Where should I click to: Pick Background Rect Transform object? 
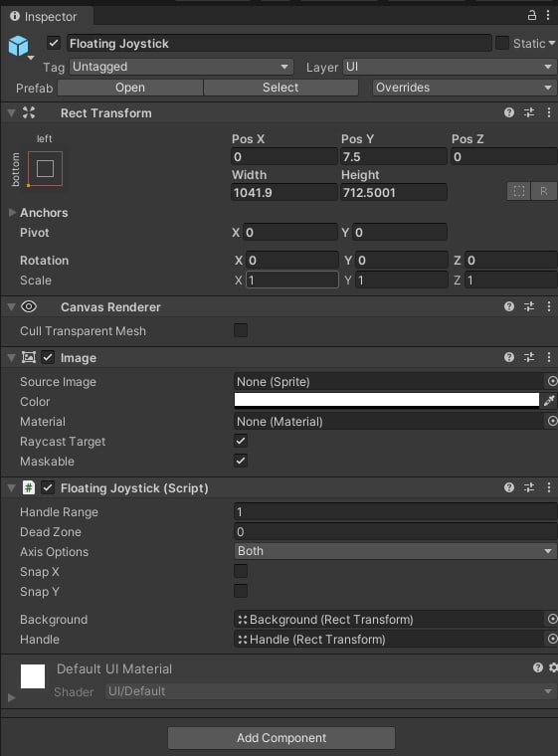[552, 619]
